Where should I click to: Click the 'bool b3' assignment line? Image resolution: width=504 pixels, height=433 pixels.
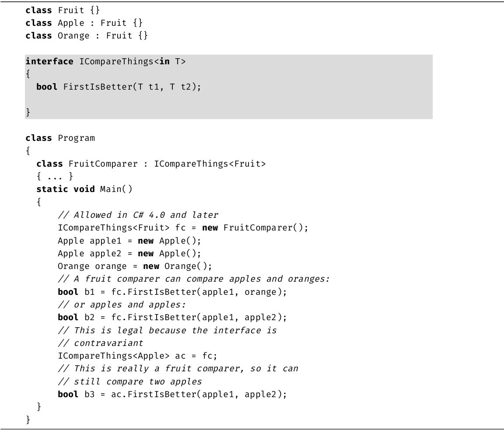pos(172,394)
